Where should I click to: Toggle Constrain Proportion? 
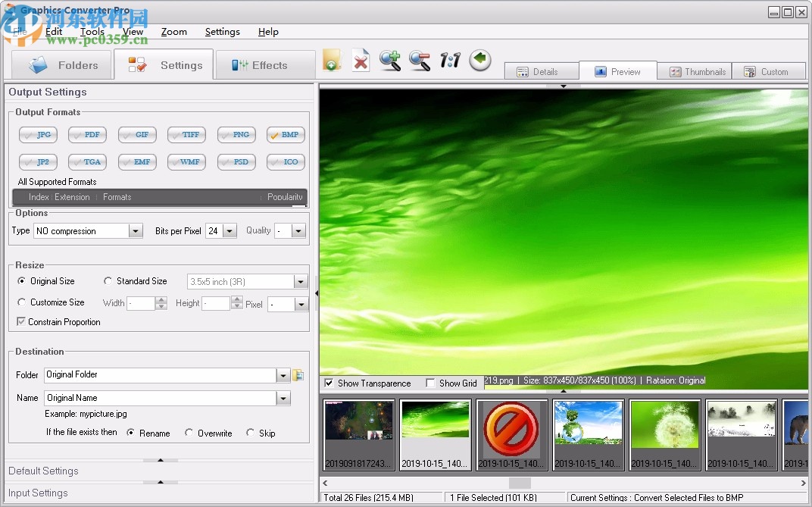pos(20,321)
